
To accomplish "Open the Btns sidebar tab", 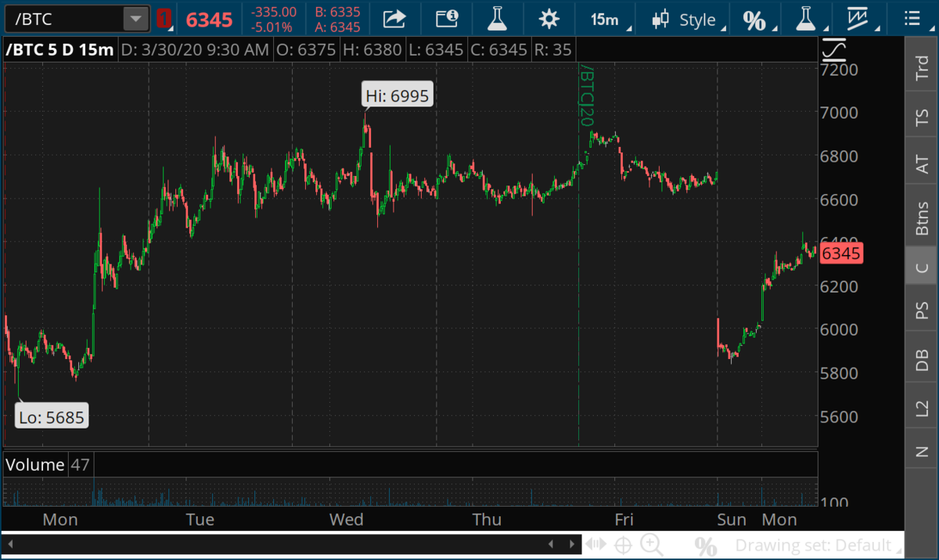I will point(922,217).
